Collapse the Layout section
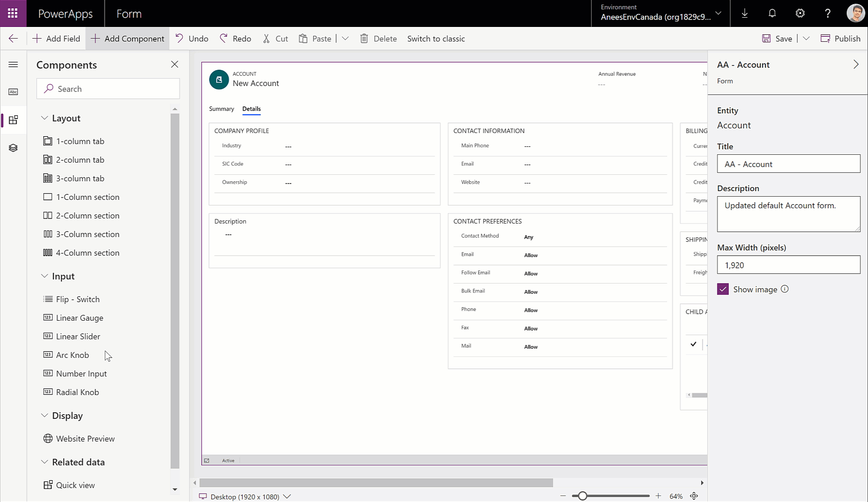Image resolution: width=868 pixels, height=502 pixels. [x=45, y=118]
